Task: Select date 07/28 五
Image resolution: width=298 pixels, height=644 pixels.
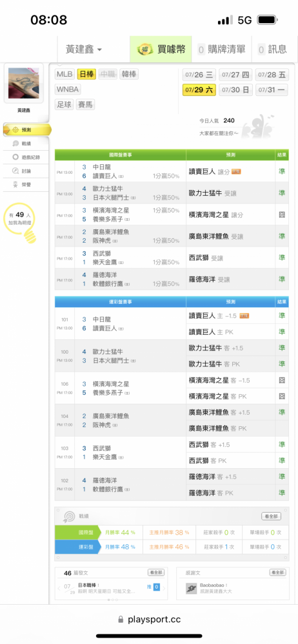Action: (272, 75)
